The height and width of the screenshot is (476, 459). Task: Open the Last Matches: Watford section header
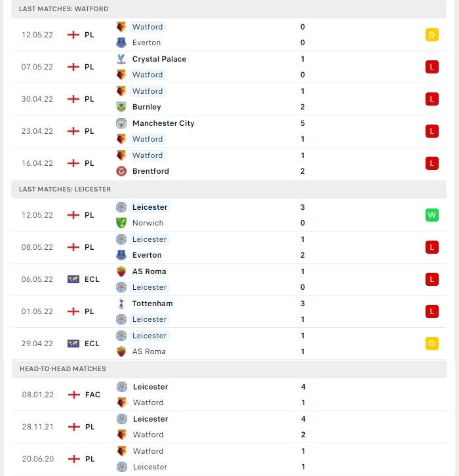pos(229,9)
